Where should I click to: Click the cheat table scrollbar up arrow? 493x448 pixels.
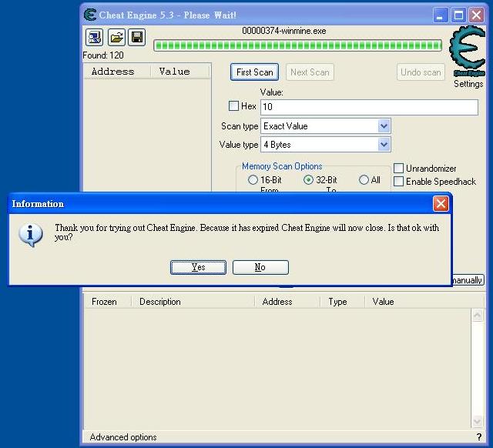[x=478, y=315]
